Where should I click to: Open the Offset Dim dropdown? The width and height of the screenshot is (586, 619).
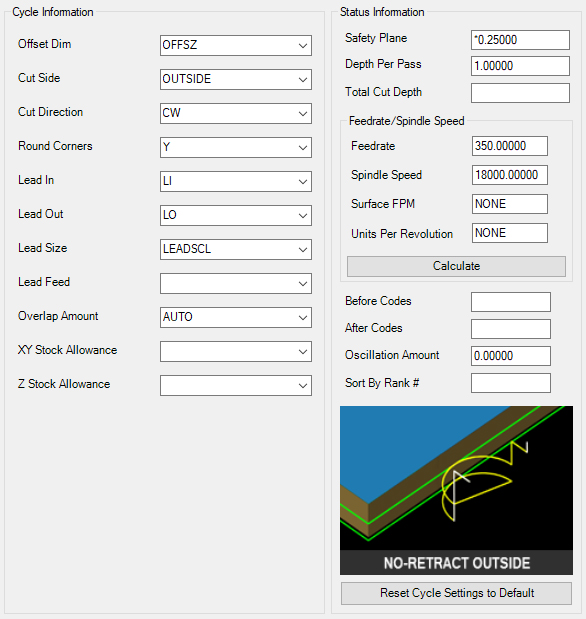[236, 45]
